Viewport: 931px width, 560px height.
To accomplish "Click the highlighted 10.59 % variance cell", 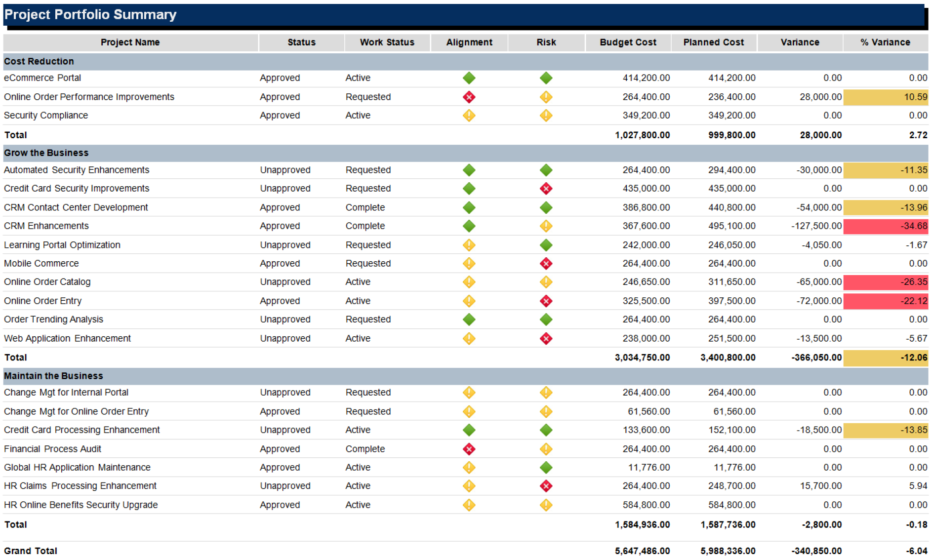I will pyautogui.click(x=886, y=97).
